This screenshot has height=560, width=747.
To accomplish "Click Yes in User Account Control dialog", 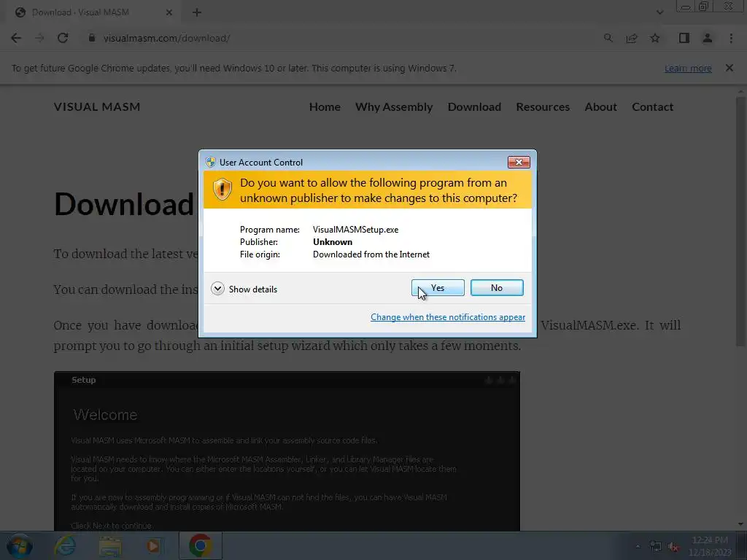I will tap(438, 287).
